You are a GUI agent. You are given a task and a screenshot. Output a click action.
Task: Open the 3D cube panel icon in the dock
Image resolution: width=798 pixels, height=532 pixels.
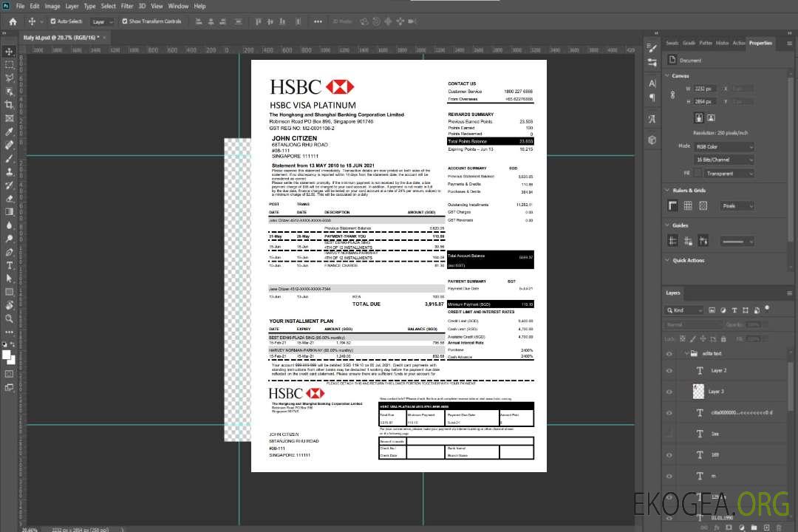coord(652,140)
